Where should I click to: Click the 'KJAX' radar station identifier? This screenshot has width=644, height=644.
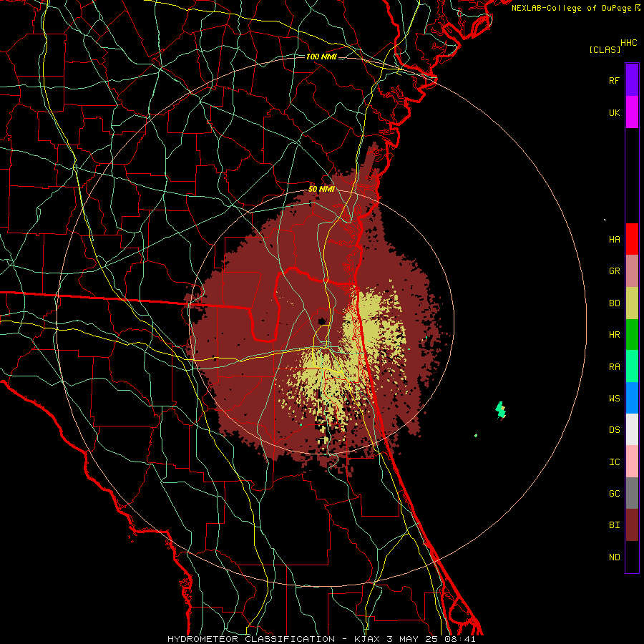(367, 639)
